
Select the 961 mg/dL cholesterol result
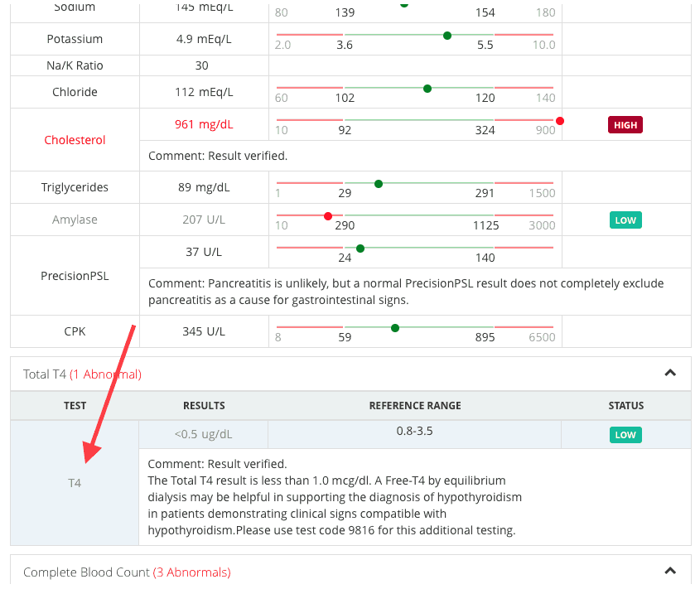(204, 124)
